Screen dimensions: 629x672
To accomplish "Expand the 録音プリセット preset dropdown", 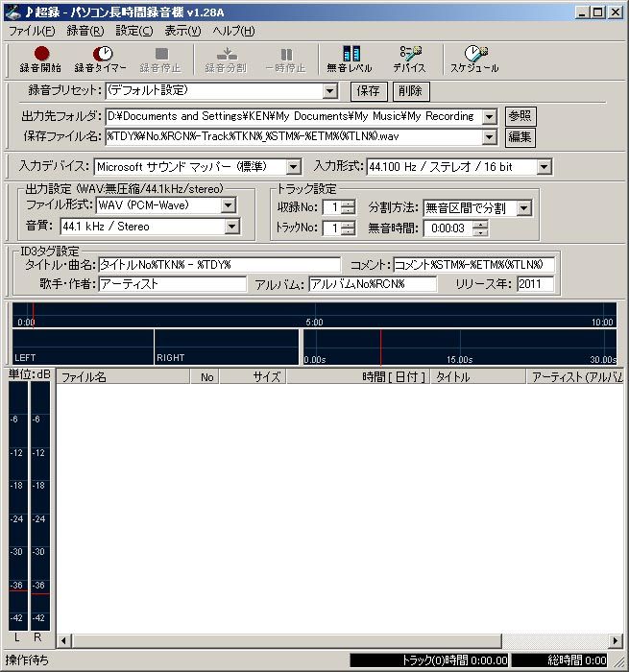I will pos(329,91).
